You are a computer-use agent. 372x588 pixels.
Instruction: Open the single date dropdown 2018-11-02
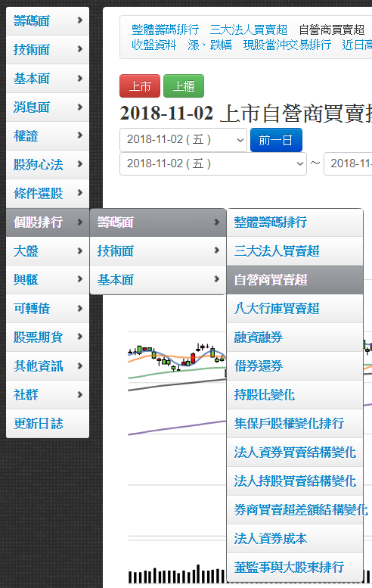183,140
